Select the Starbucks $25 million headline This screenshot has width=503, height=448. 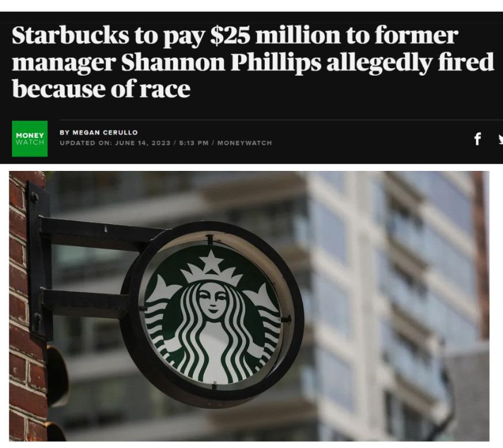[x=253, y=62]
